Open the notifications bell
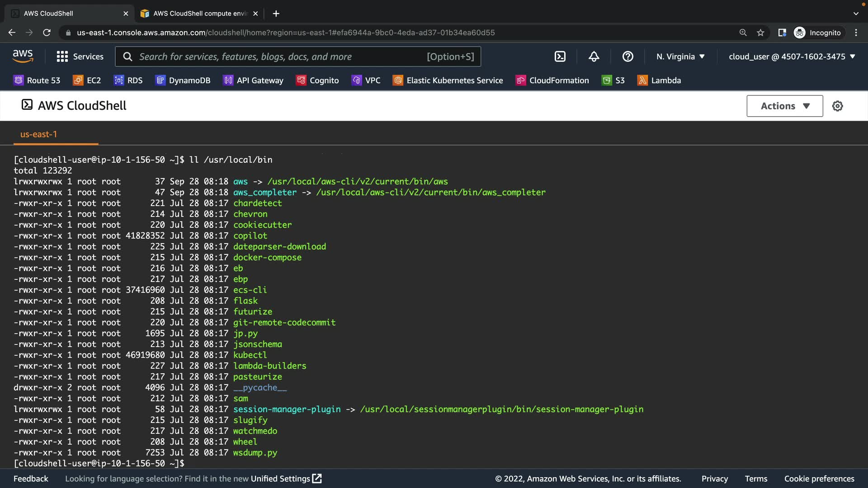This screenshot has height=488, width=868. (x=594, y=56)
